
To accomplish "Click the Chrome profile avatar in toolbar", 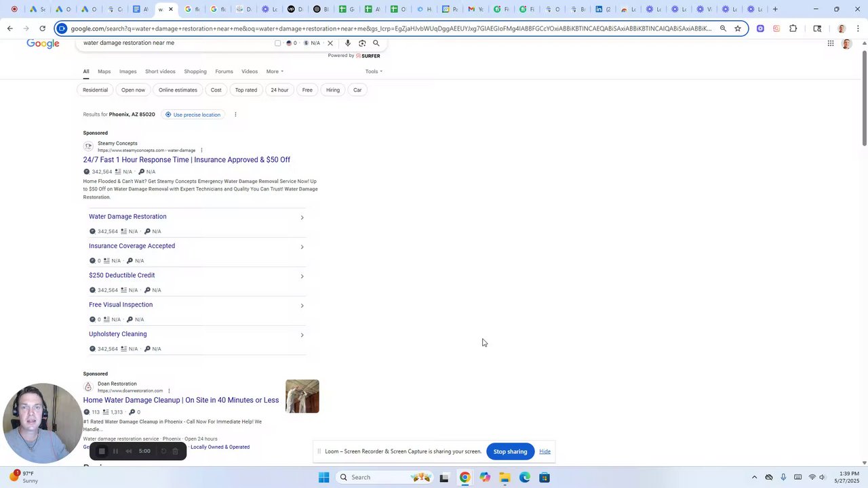I will [842, 28].
